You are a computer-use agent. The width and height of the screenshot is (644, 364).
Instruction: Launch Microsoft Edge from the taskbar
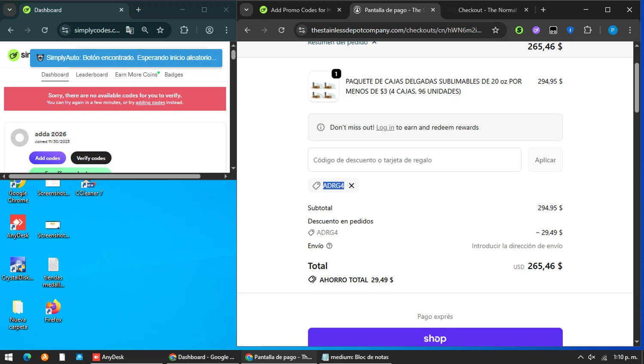[x=27, y=357]
